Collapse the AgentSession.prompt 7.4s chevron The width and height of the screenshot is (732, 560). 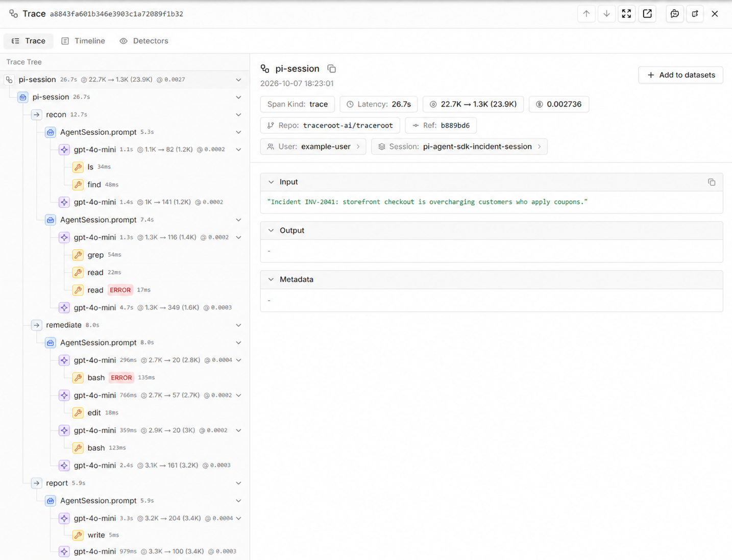pos(238,220)
